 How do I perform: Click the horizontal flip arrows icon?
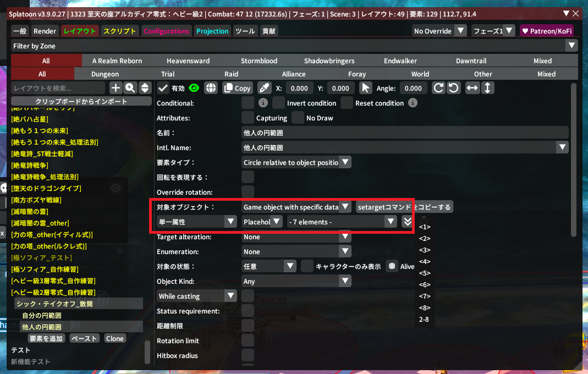click(x=472, y=88)
